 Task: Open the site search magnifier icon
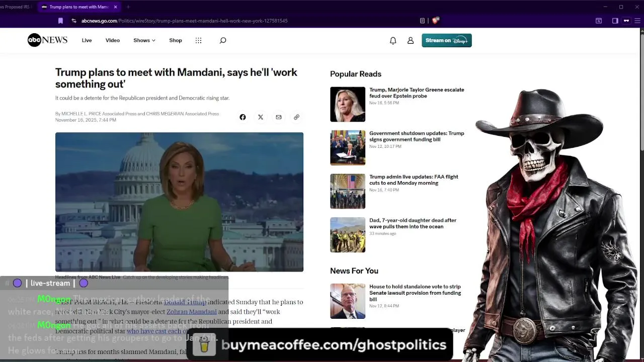coord(223,40)
